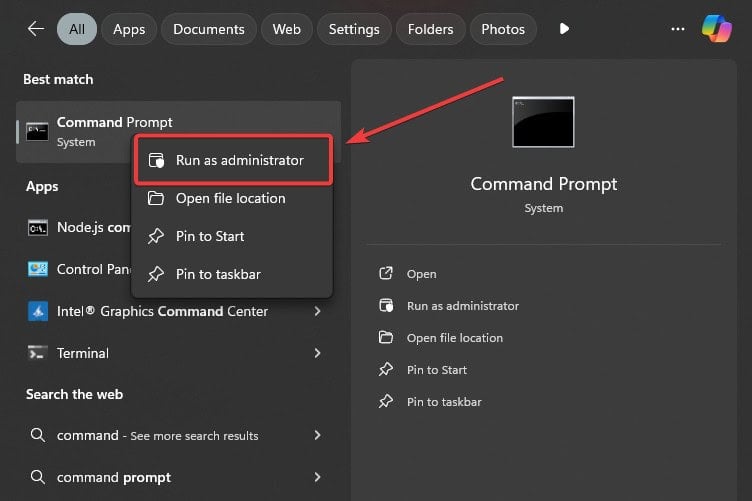752x501 pixels.
Task: Choose Run as administrator in the context menu
Action: (234, 160)
